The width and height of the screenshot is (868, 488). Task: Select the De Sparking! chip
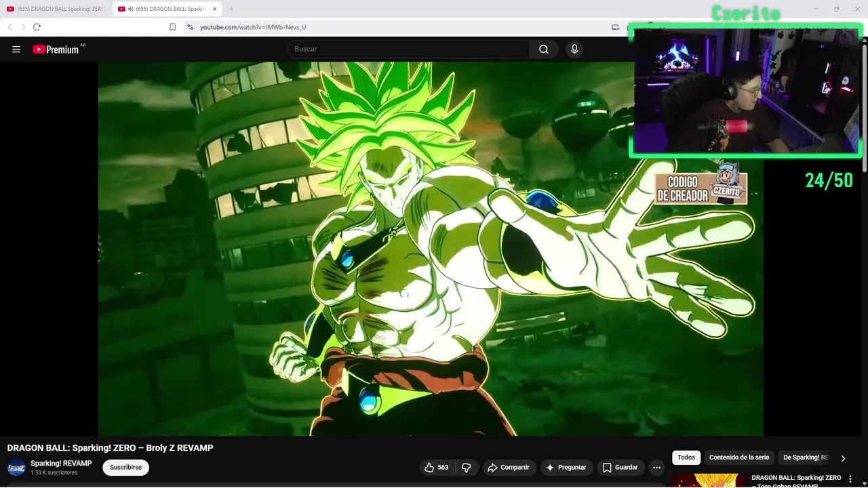(806, 457)
